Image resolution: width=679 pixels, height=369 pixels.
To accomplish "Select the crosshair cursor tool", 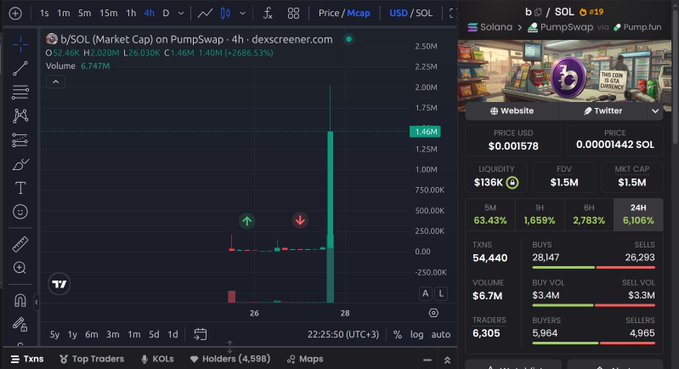I will tap(20, 45).
